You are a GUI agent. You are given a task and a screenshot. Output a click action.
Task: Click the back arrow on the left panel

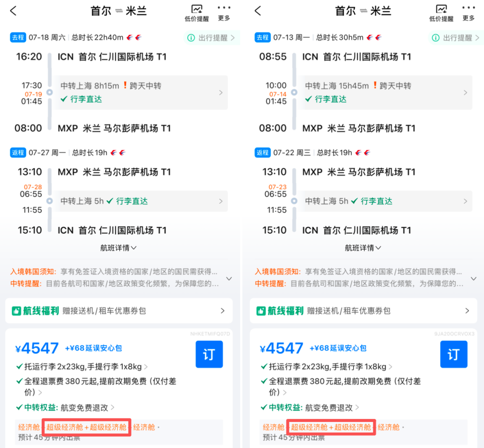[13, 10]
